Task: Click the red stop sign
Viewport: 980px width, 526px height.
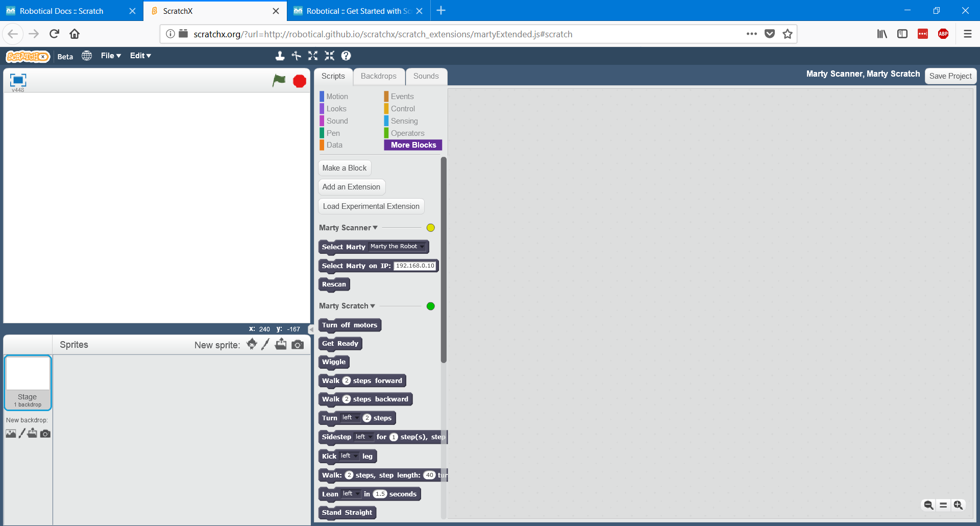Action: [x=300, y=81]
